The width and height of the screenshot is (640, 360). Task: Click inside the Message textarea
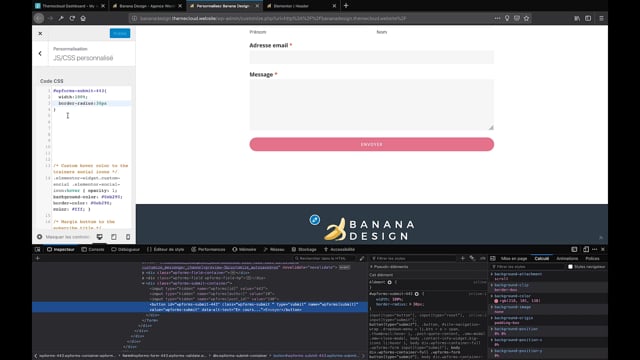371,105
